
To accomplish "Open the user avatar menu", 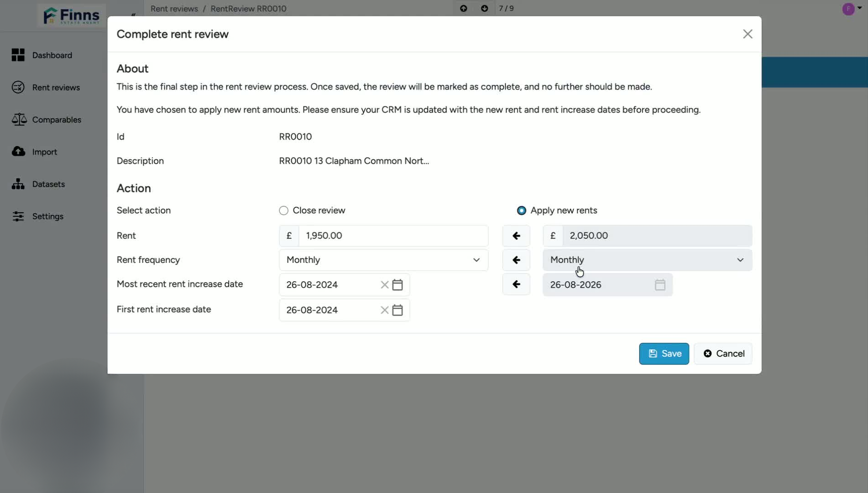I will pyautogui.click(x=848, y=9).
